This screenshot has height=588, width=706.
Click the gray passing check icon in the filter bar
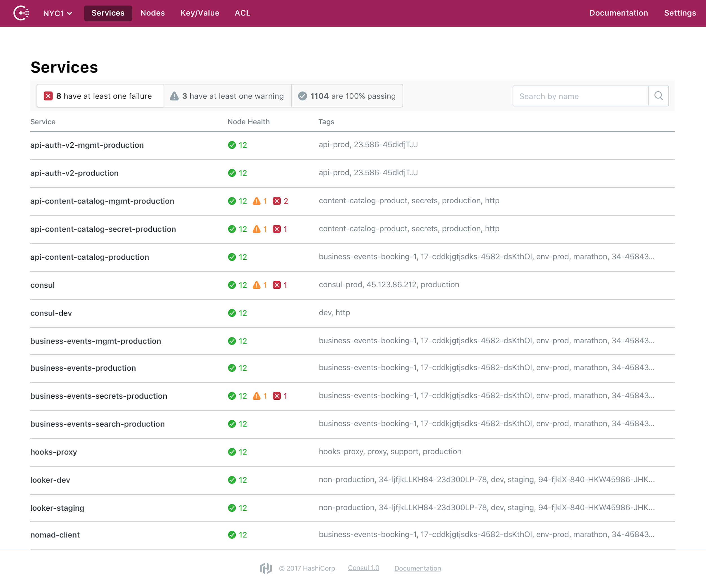coord(302,96)
